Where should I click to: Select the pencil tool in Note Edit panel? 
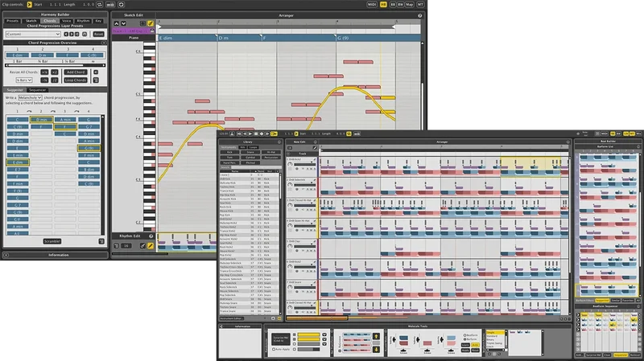coord(315,148)
